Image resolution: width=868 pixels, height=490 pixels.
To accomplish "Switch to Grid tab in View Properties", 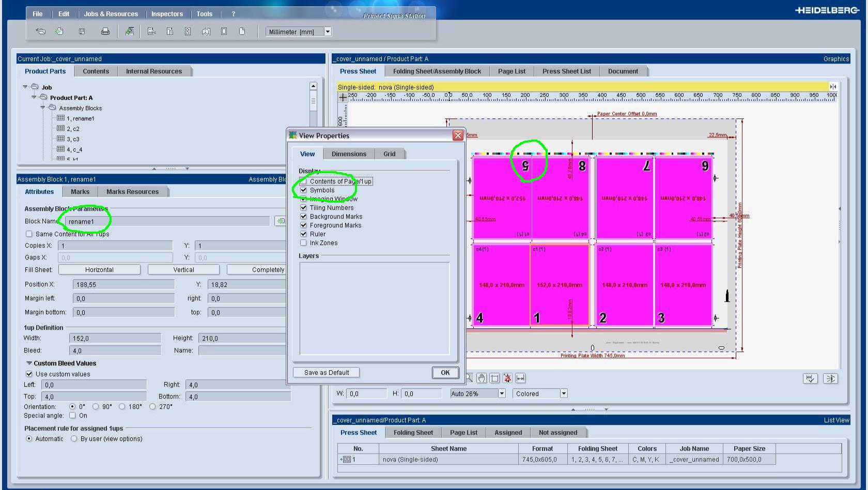I will coord(390,154).
